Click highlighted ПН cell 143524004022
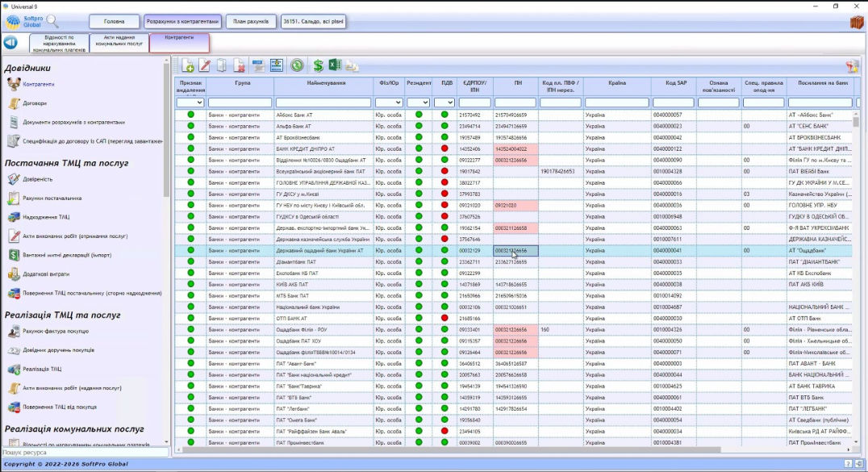This screenshot has height=472, width=868. click(x=515, y=149)
